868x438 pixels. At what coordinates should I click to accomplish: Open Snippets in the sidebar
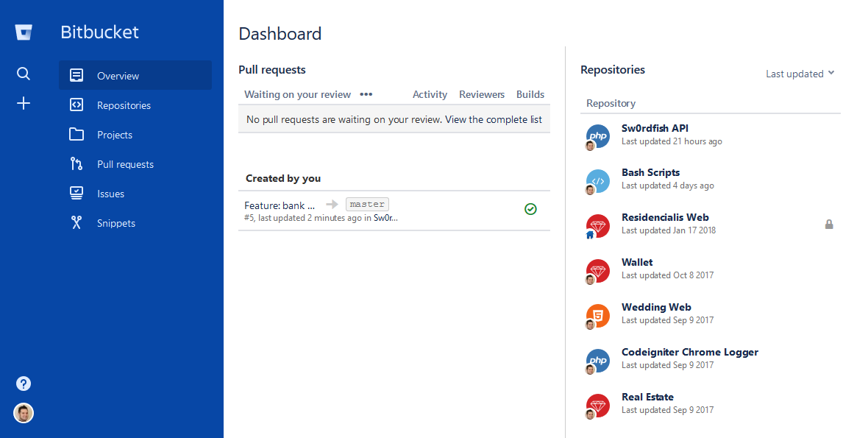135,222
